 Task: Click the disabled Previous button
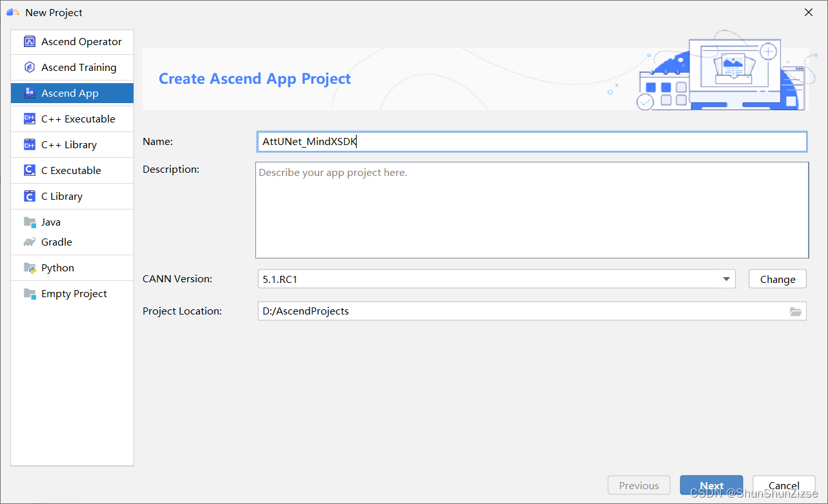click(639, 486)
